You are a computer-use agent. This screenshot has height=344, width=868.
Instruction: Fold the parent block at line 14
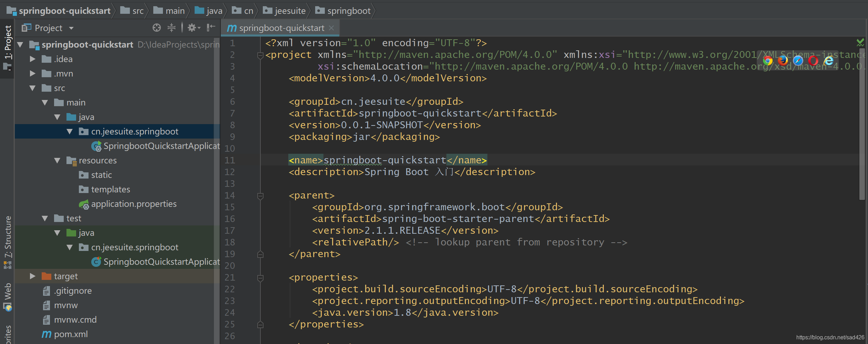[x=260, y=196]
